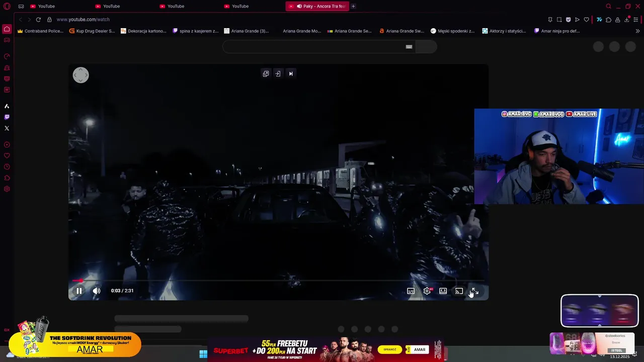Click the address bar URL
This screenshot has height=362, width=644.
coord(83,20)
